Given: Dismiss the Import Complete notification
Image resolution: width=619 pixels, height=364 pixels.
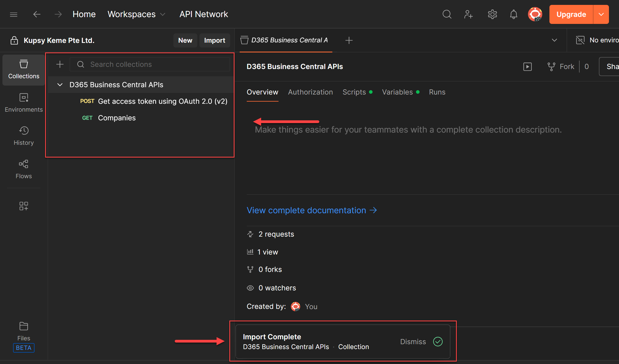Looking at the screenshot, I should [413, 341].
